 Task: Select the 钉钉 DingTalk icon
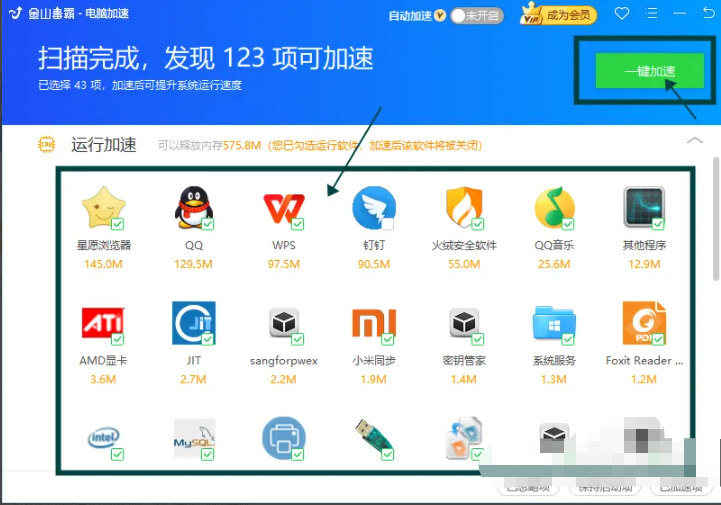click(x=374, y=207)
